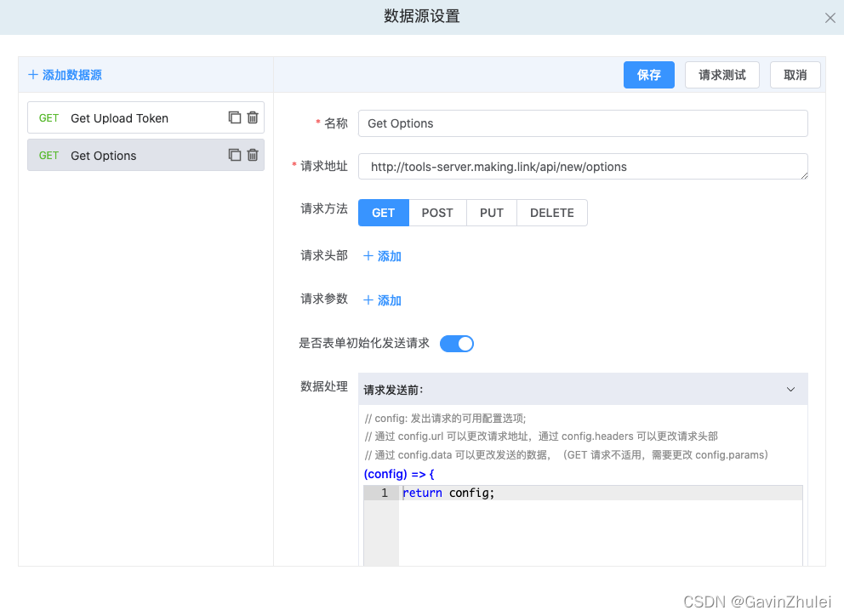
Task: Select the GET request method
Action: 383,213
